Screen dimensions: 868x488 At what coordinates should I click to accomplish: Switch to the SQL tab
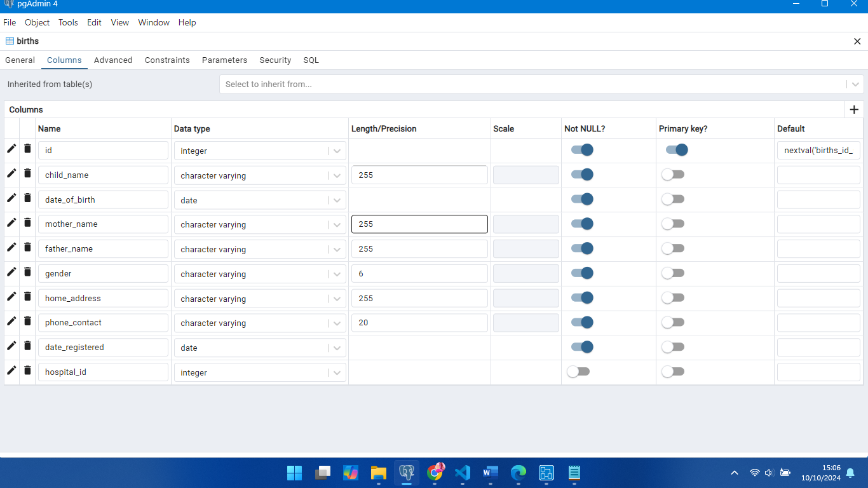tap(311, 60)
